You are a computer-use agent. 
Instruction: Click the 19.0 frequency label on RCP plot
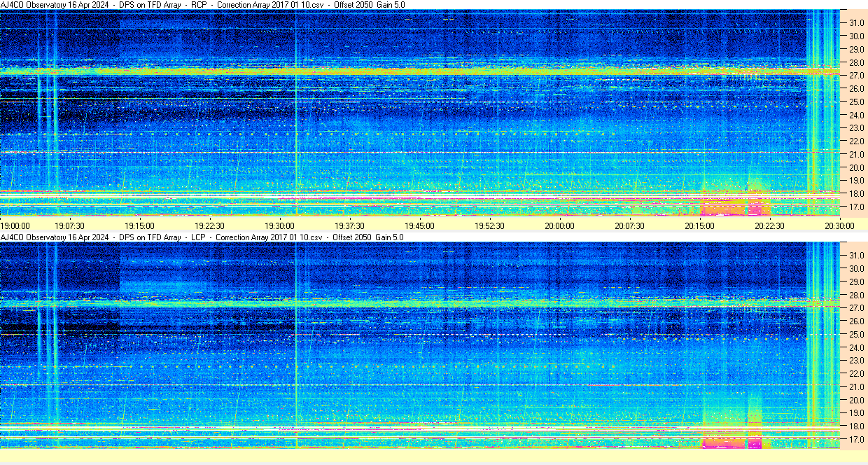[x=857, y=181]
